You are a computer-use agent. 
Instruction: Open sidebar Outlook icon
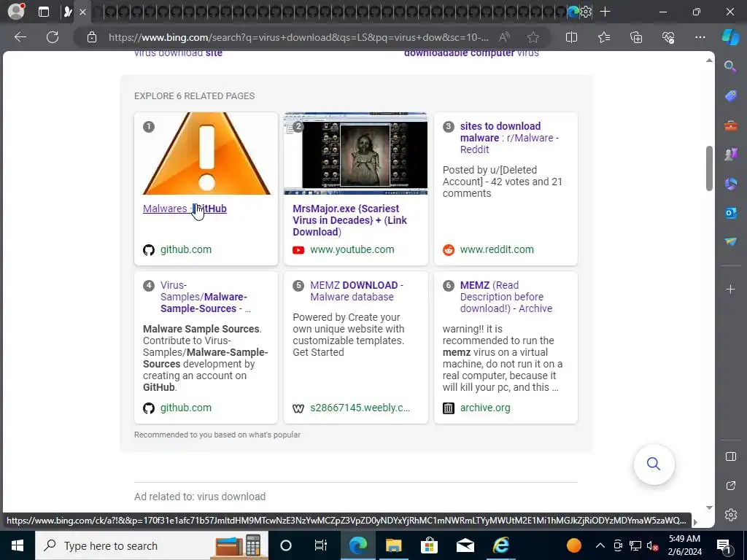[x=730, y=213]
